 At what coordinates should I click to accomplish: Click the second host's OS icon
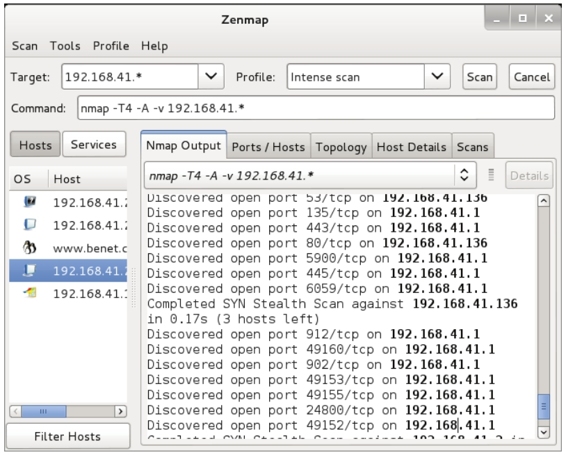(30, 225)
